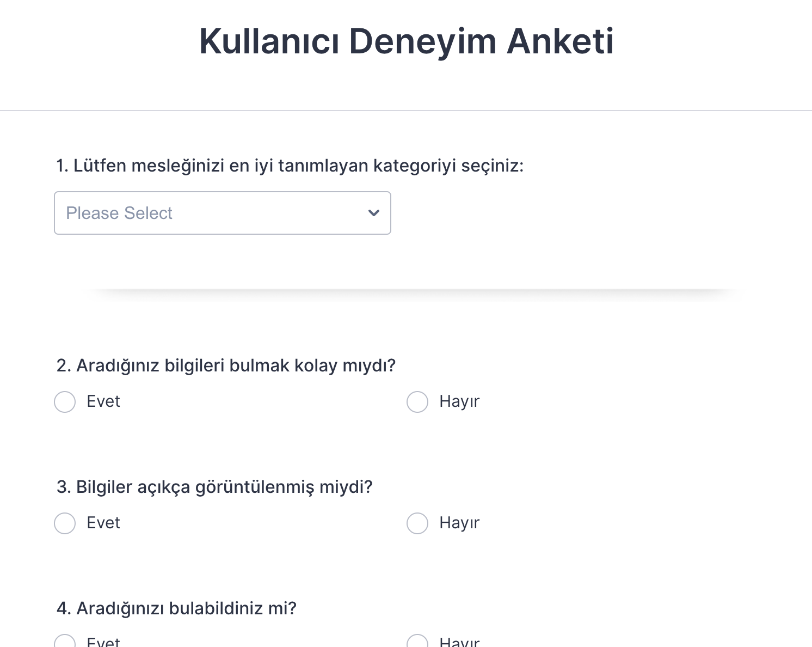The width and height of the screenshot is (812, 647).
Task: Click the "Evet" label text under question 4
Action: point(103,643)
